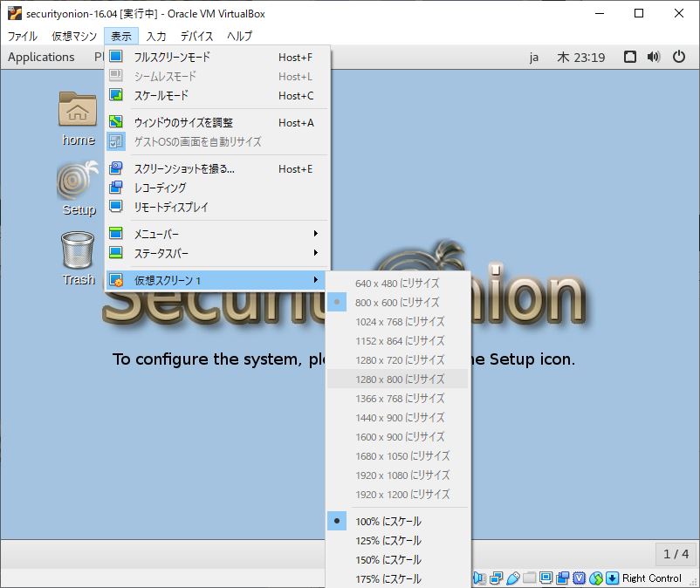Screen dimensions: 700x588
Task: Open the デバイス menu
Action: tap(197, 36)
